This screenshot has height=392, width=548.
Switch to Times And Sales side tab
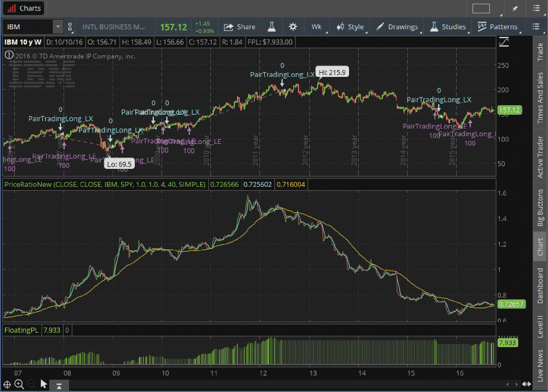(x=540, y=98)
